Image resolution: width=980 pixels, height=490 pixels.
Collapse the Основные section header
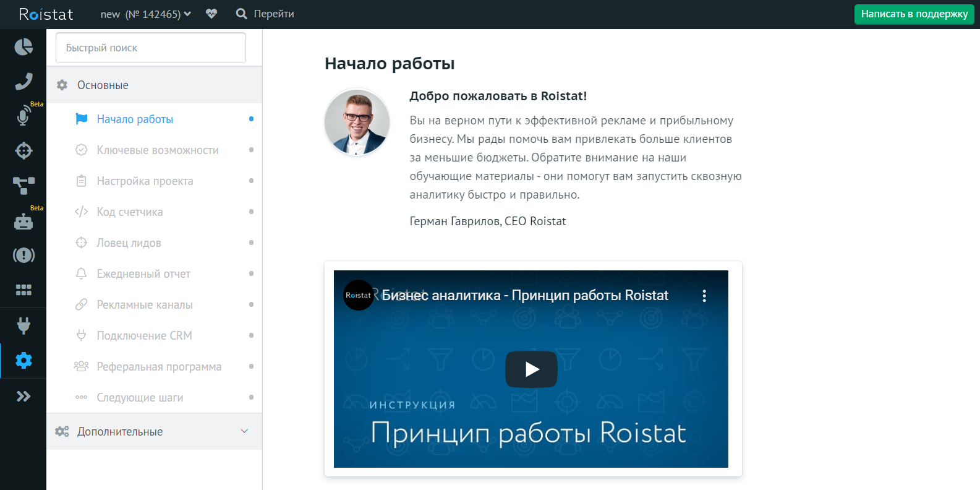coord(155,85)
